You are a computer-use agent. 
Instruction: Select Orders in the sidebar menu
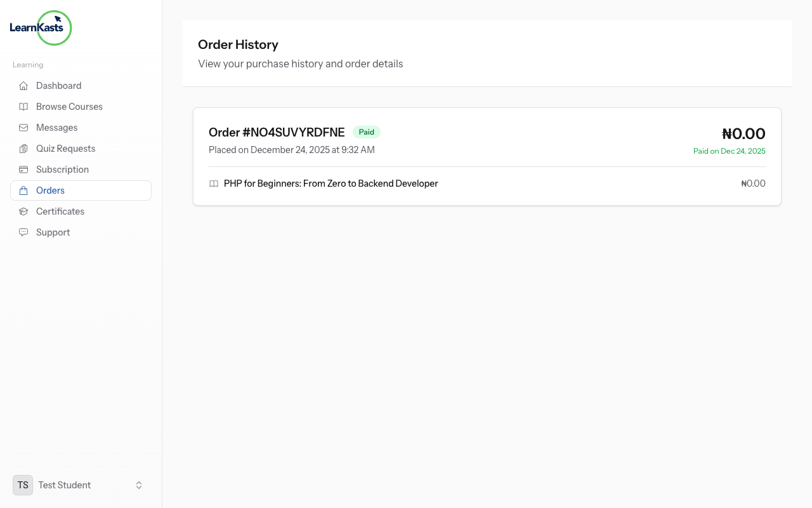coord(50,190)
